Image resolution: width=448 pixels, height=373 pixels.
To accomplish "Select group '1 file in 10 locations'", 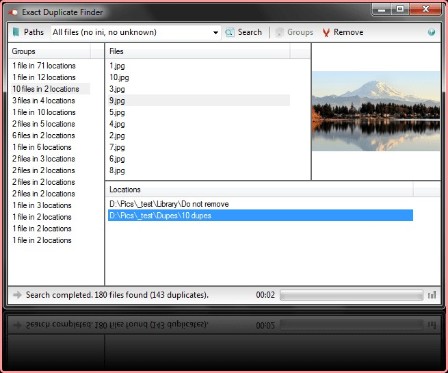I will point(50,112).
